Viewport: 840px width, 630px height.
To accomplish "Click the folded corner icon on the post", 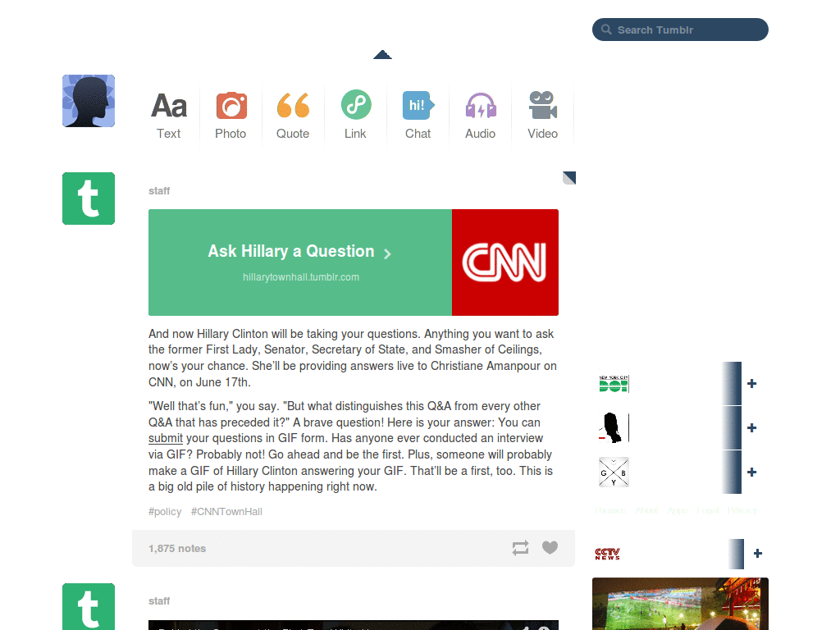I will pyautogui.click(x=569, y=178).
